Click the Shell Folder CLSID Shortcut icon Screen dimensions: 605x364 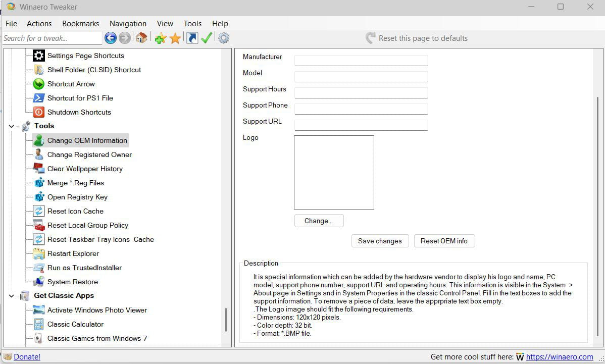pyautogui.click(x=38, y=70)
